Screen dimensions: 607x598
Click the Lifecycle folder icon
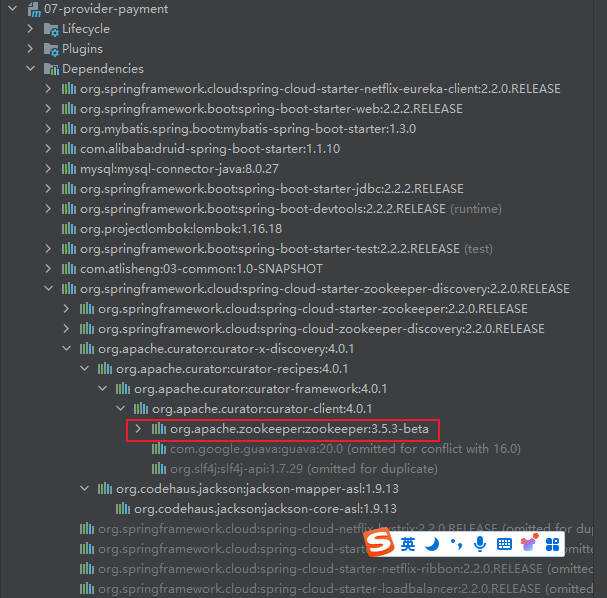(51, 29)
